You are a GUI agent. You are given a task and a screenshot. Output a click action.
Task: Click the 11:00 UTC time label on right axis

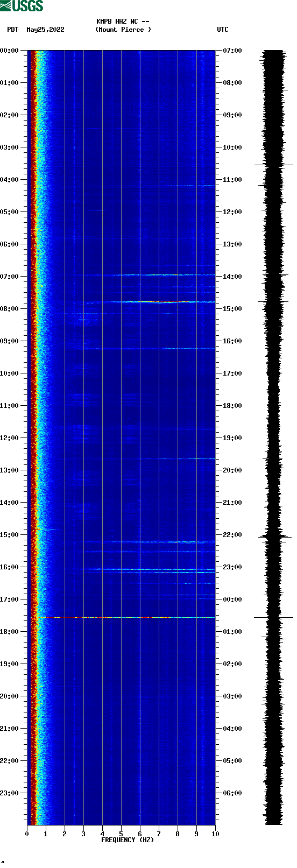click(232, 180)
